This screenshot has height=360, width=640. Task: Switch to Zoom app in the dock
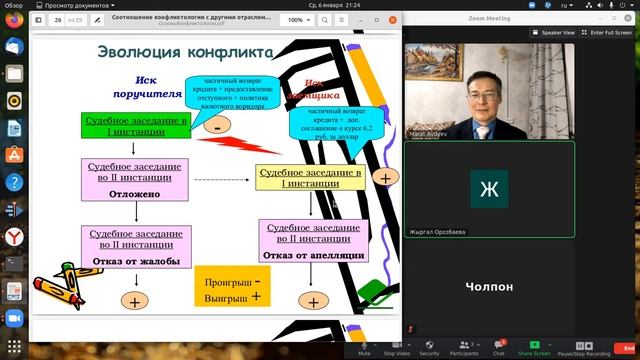pos(14,318)
